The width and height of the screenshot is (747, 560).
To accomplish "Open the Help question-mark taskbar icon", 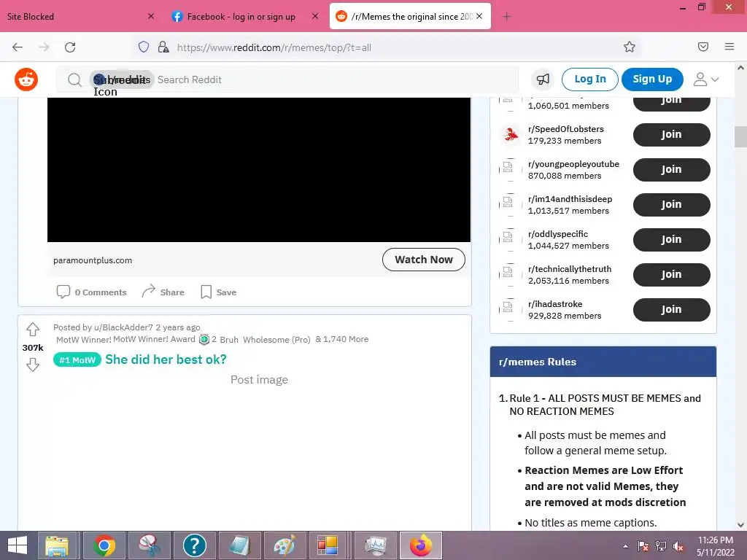I will (x=195, y=545).
